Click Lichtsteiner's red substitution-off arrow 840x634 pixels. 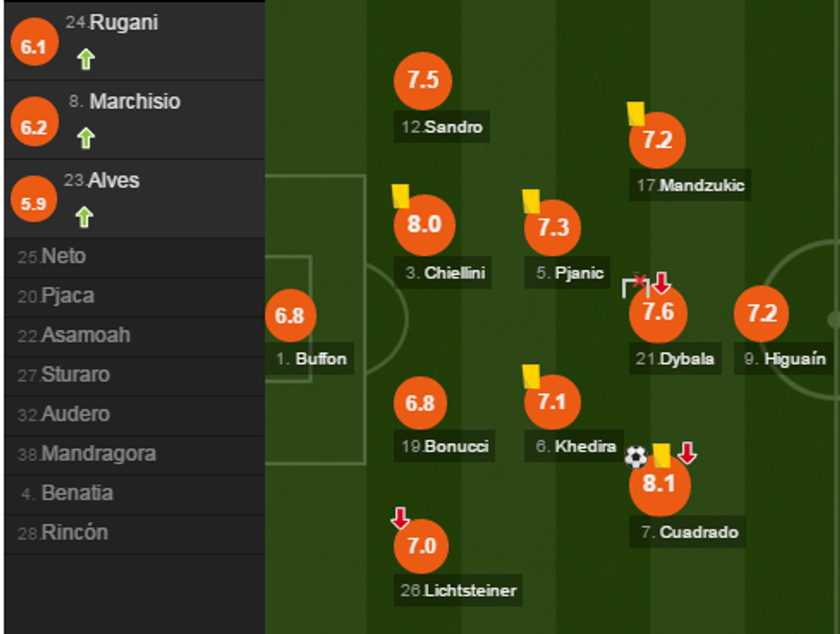click(399, 517)
